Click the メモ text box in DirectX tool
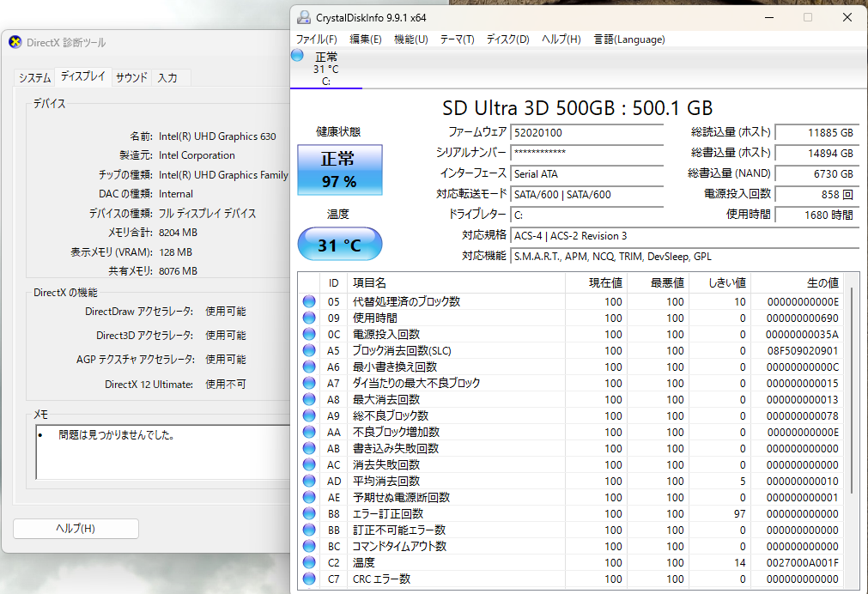This screenshot has width=868, height=594. point(163,452)
